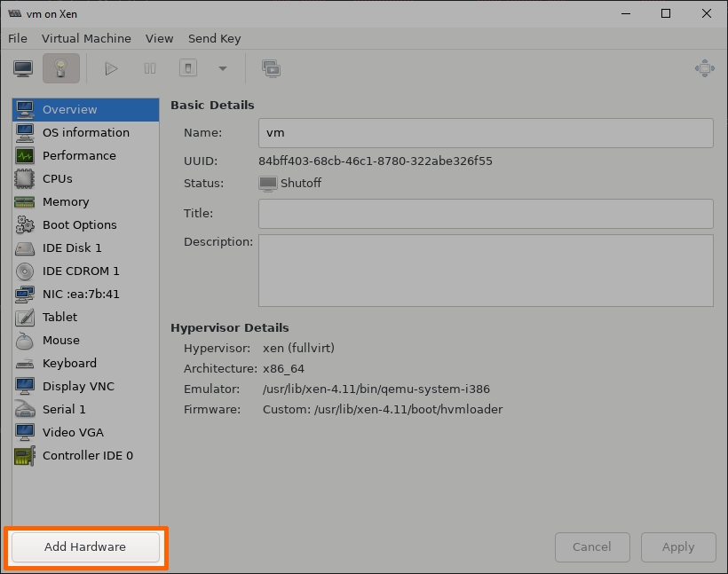
Task: Open Boot Options in the sidebar
Action: (79, 224)
